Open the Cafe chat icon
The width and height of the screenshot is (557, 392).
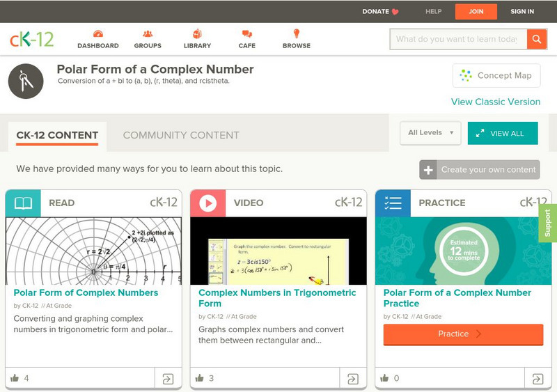click(247, 34)
